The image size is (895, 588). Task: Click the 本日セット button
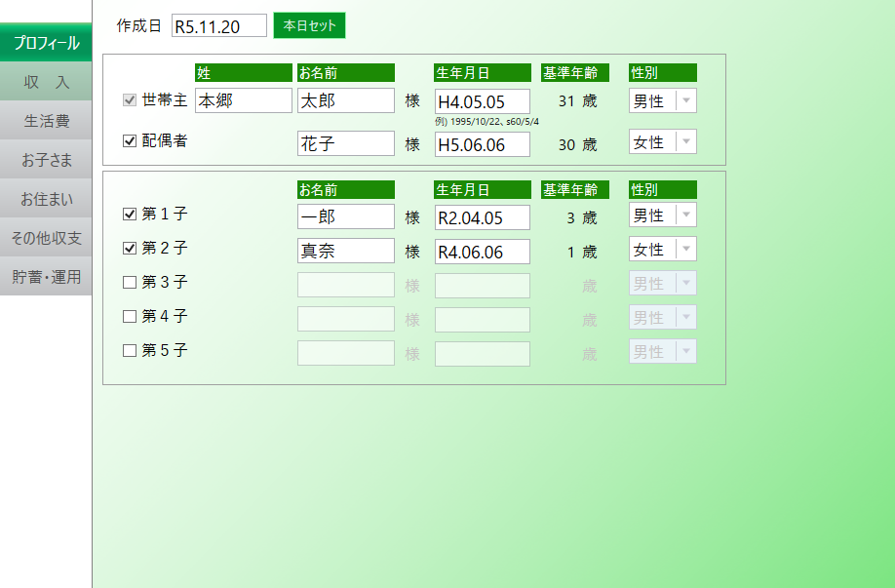[x=309, y=25]
